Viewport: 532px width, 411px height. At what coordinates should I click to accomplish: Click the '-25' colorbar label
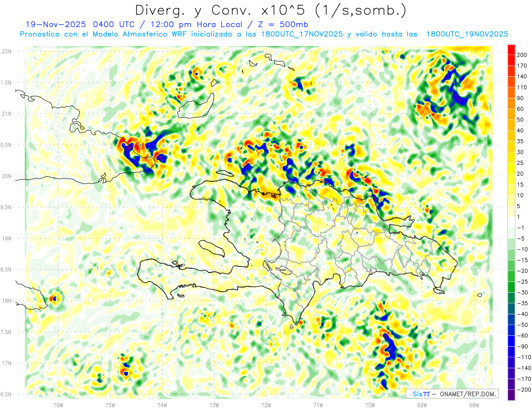click(522, 282)
